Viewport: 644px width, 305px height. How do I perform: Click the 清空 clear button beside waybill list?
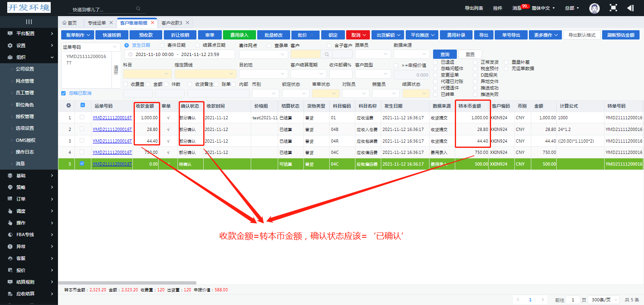coord(116,70)
